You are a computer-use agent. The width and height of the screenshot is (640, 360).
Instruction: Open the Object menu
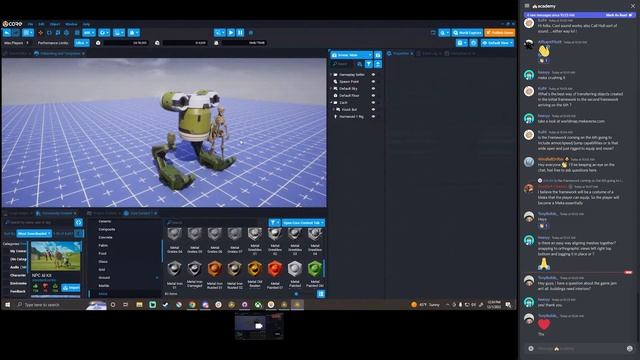coord(55,24)
